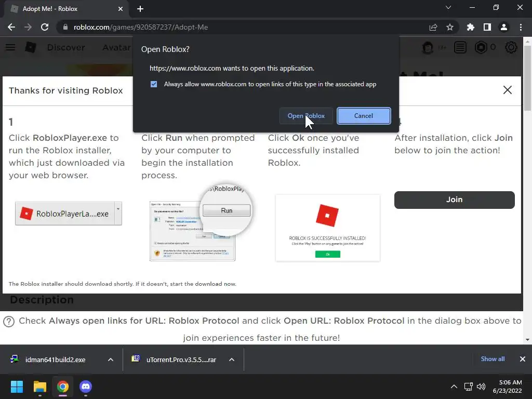Click the Chrome taskbar icon
The image size is (532, 399).
pyautogui.click(x=63, y=387)
